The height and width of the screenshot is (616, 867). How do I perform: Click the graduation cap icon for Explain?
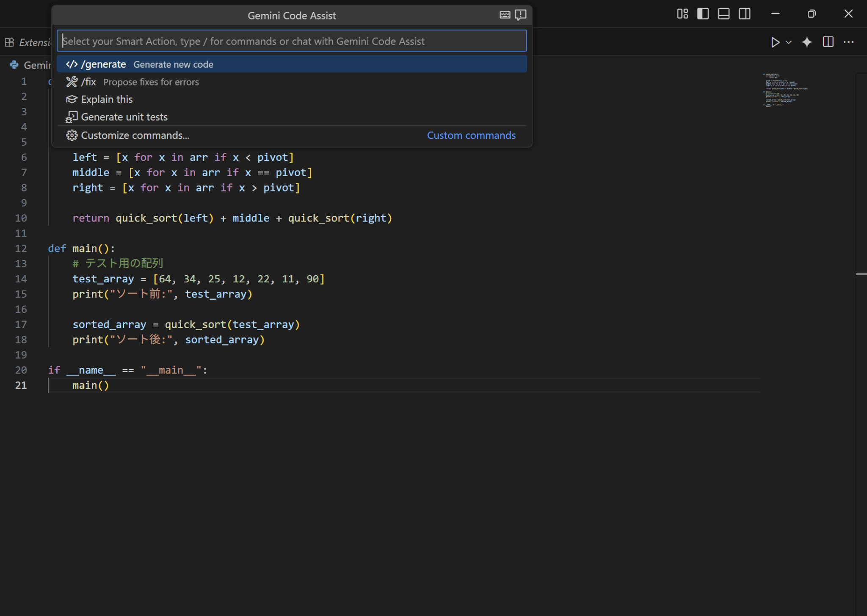(x=72, y=99)
